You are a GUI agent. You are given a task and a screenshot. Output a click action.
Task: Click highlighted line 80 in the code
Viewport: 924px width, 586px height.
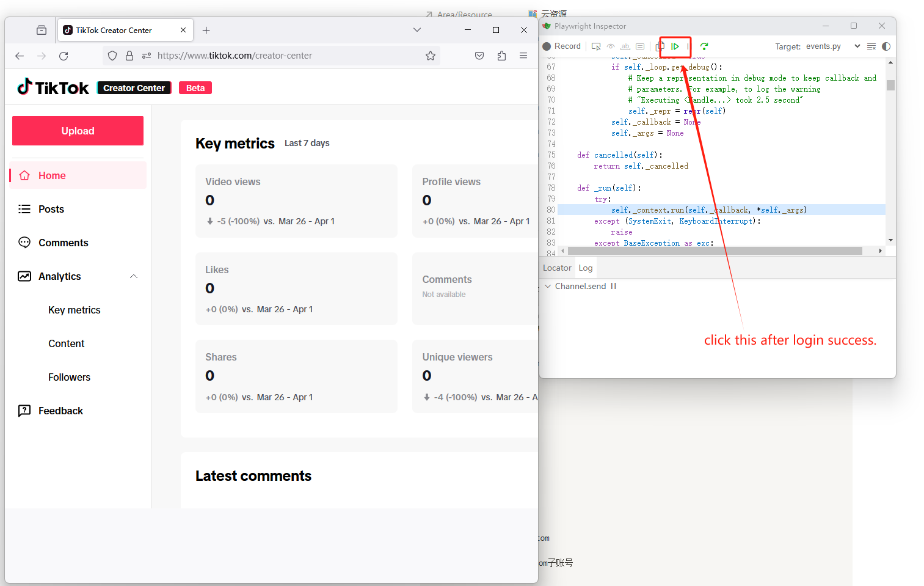tap(722, 210)
